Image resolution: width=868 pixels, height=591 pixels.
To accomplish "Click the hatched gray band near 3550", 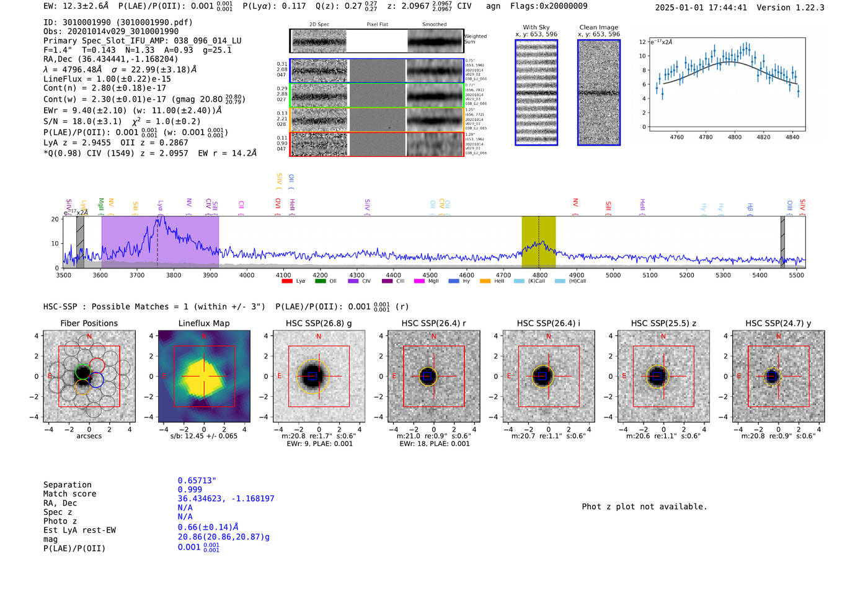I will coord(80,242).
